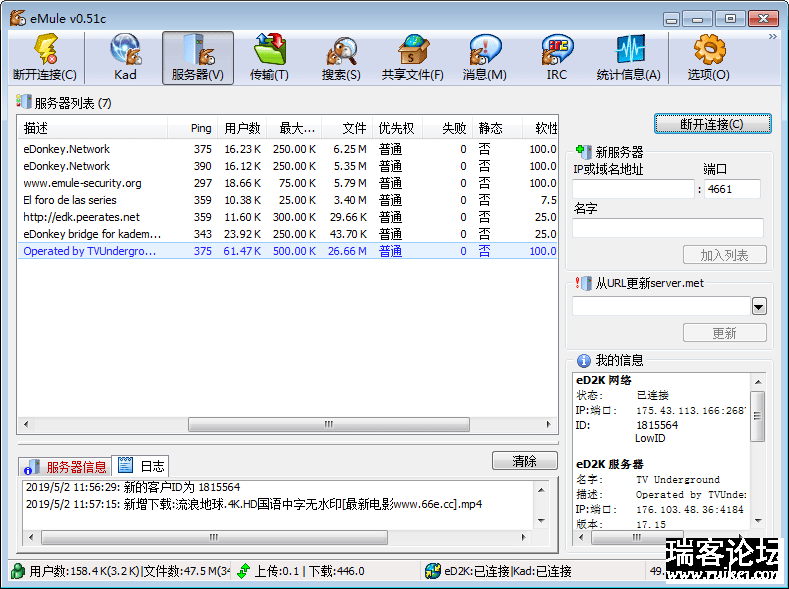Sort by the 失败 column header
789x589 pixels.
click(447, 128)
